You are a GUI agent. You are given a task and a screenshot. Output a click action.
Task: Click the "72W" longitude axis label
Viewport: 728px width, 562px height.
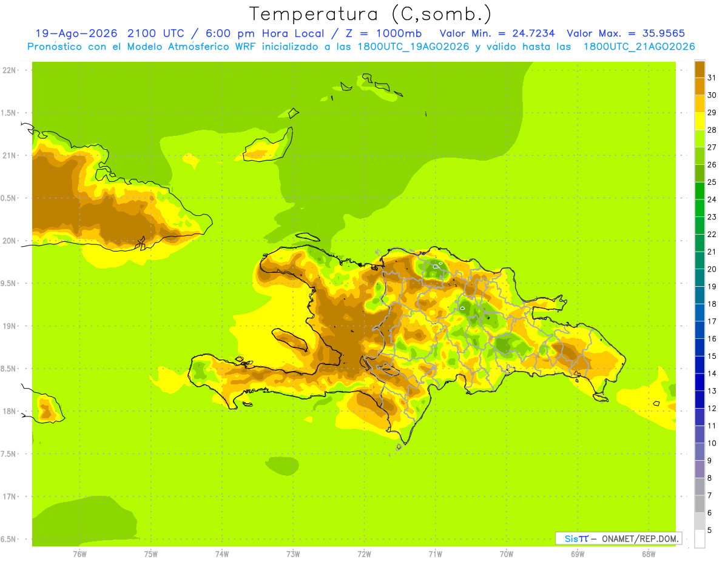[x=364, y=554]
